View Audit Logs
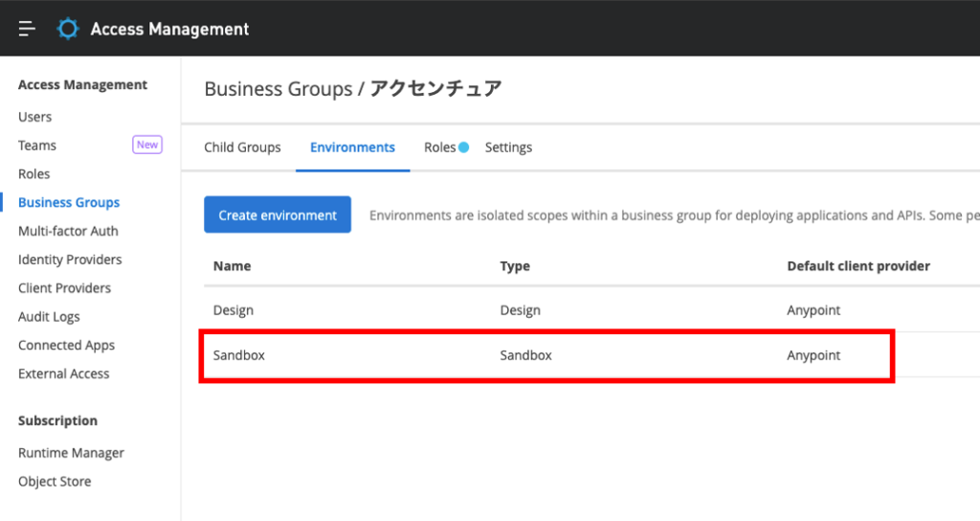 coord(49,317)
